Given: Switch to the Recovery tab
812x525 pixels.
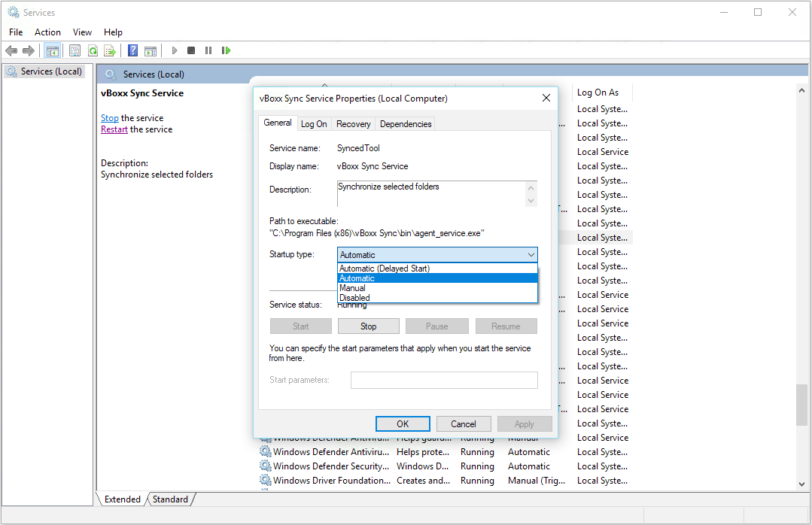Looking at the screenshot, I should tap(353, 124).
